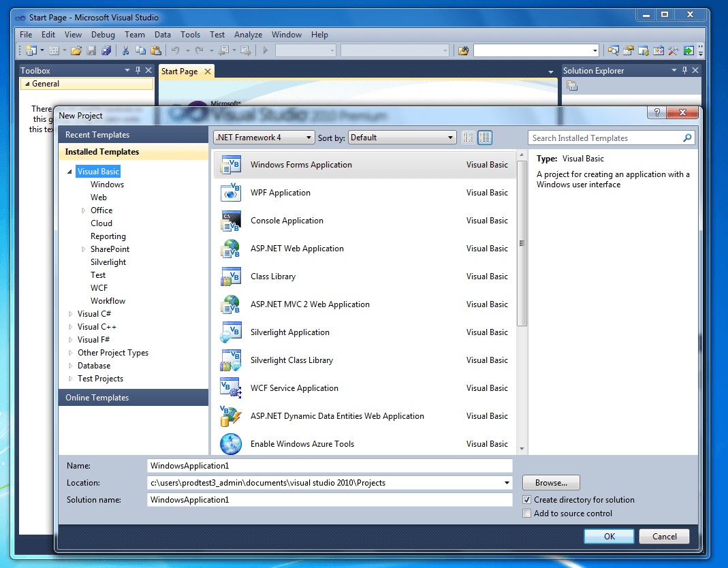This screenshot has width=728, height=568.
Task: Expand the Other Project Types node
Action: point(70,353)
